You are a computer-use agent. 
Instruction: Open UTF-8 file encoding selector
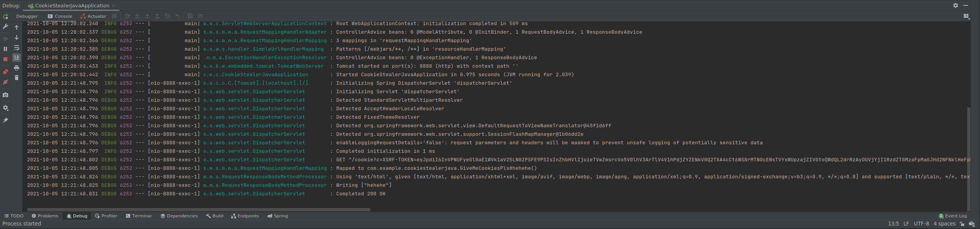(x=921, y=224)
